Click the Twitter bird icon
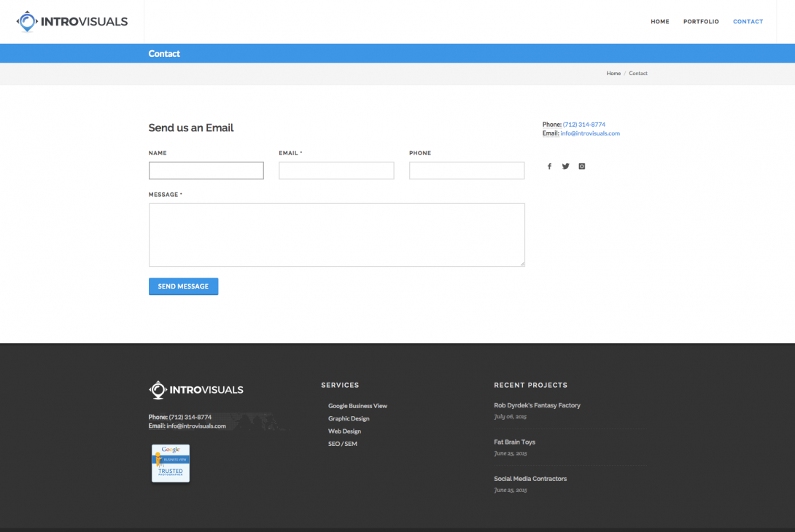This screenshot has height=532, width=795. [x=565, y=166]
